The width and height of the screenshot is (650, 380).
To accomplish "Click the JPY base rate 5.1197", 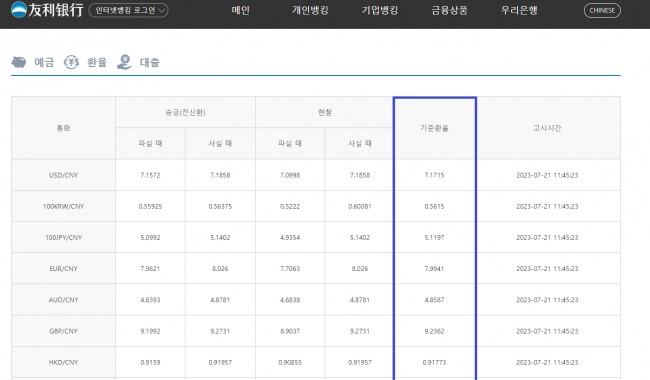I will coord(434,237).
